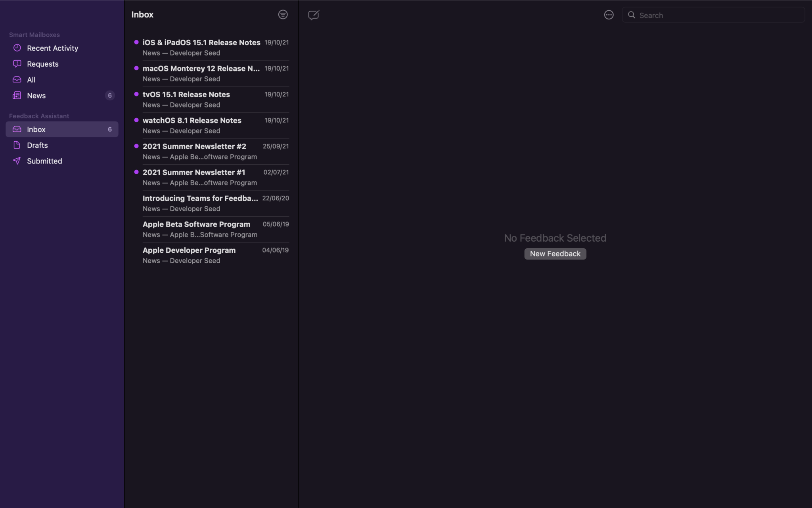812x508 pixels.
Task: Click unread dot for Summer Newsletter #1
Action: [136, 172]
